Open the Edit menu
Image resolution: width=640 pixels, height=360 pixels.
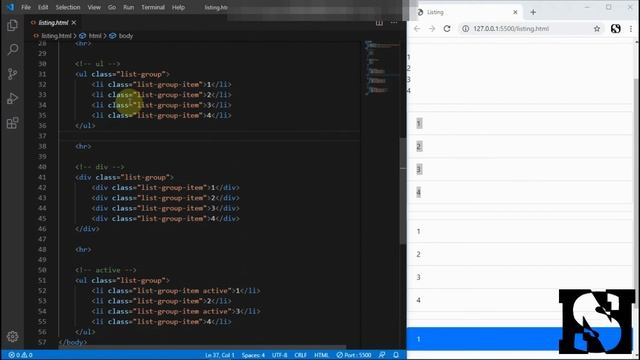(43, 7)
